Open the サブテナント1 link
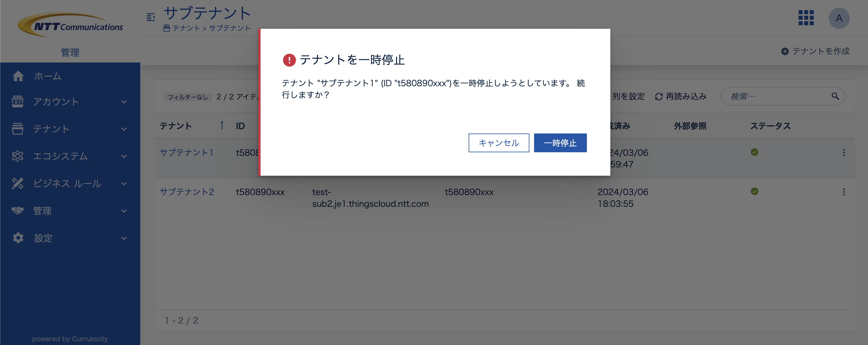 (186, 153)
